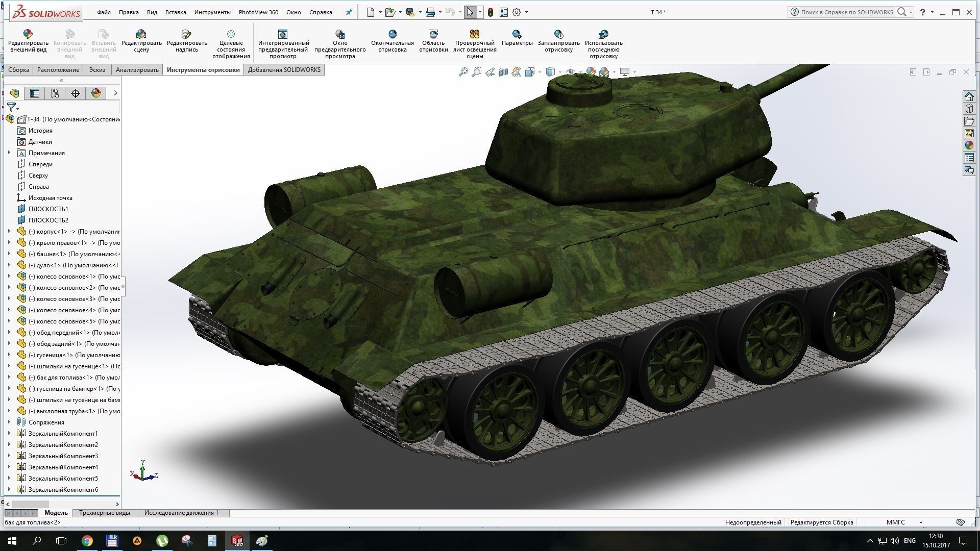This screenshot has width=980, height=551.
Task: Click Edit Appearance (Редактировать внешний вид)
Action: [28, 41]
